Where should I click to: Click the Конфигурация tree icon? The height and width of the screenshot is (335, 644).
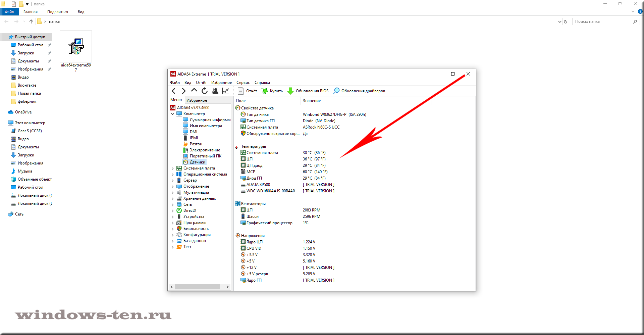179,235
